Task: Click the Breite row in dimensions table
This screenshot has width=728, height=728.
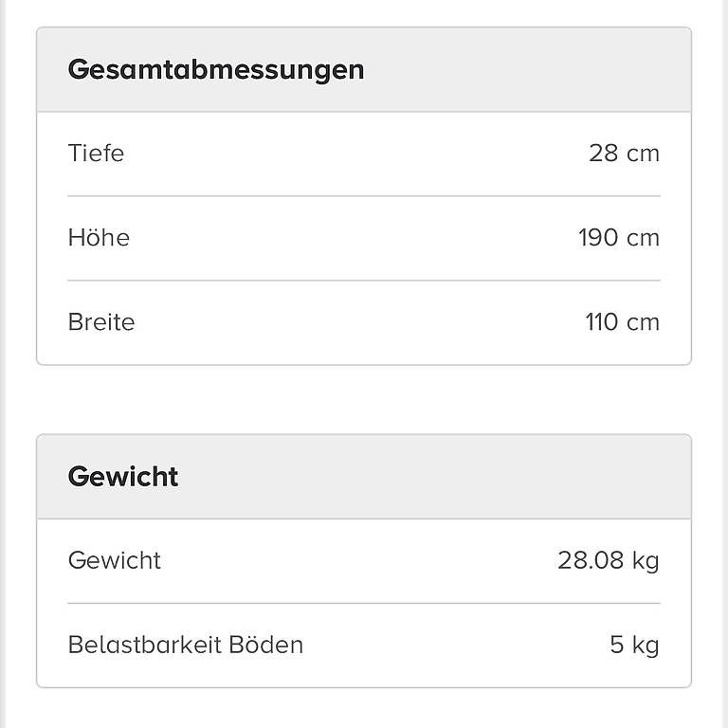Action: [x=364, y=322]
